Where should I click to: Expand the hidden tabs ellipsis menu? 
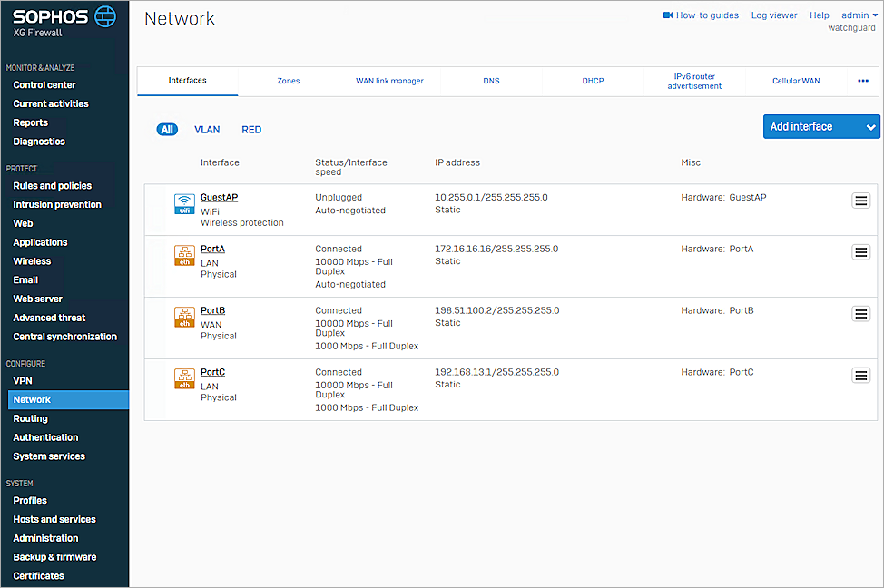coord(862,81)
